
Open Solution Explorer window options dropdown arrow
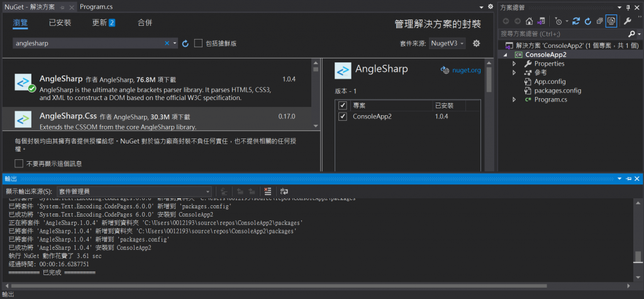(x=619, y=8)
